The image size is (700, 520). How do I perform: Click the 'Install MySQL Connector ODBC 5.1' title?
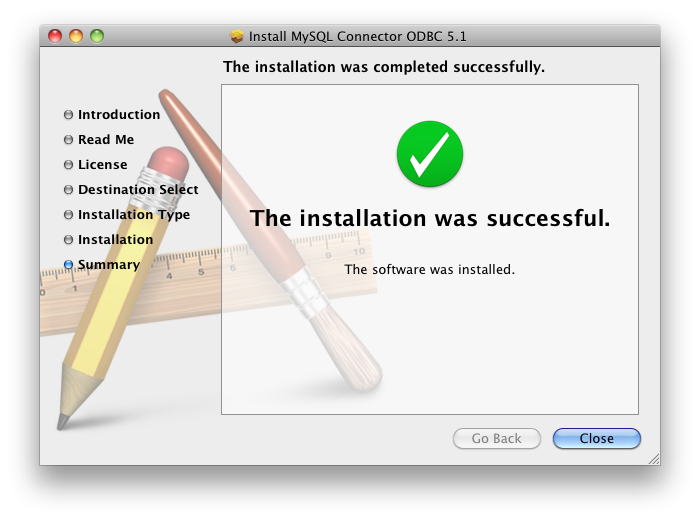358,36
